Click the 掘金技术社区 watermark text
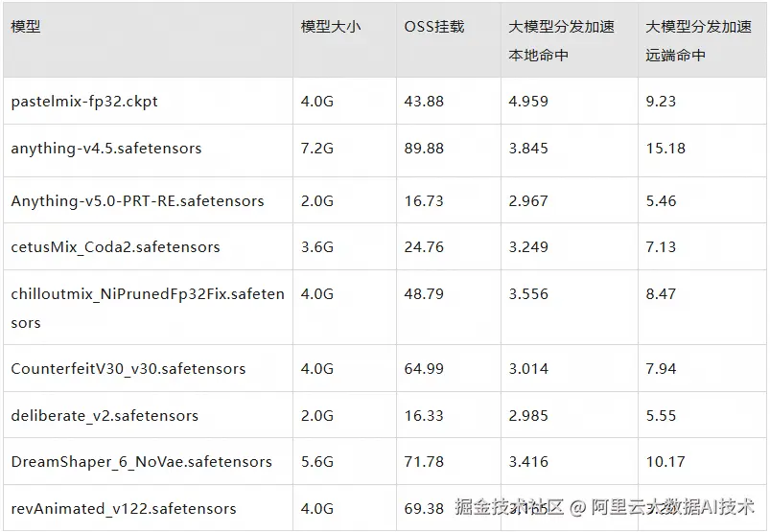This screenshot has width=770, height=532. tap(509, 506)
